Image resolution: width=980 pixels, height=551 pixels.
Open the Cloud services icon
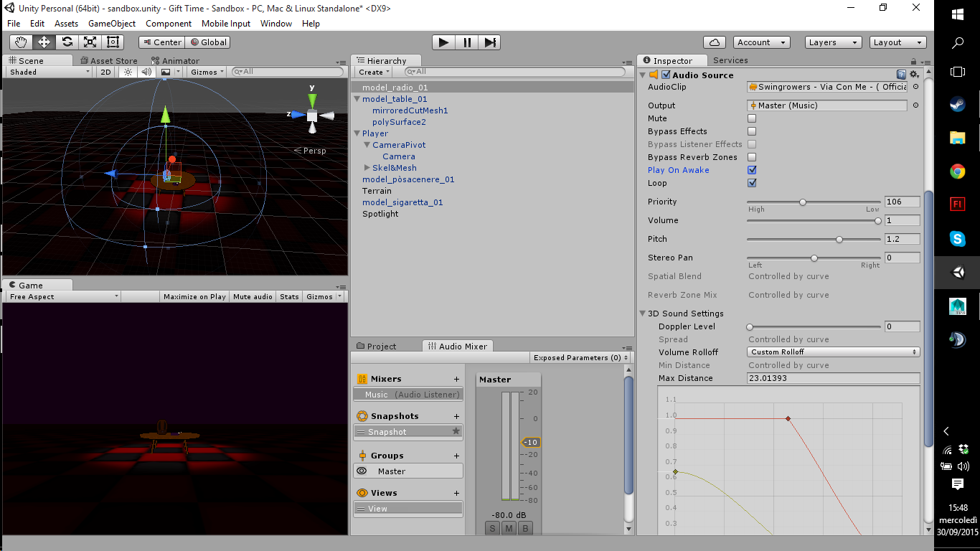point(715,42)
